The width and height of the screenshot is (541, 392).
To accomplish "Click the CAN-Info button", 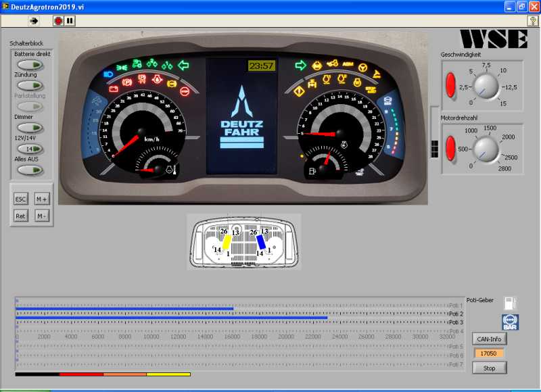I will point(489,339).
